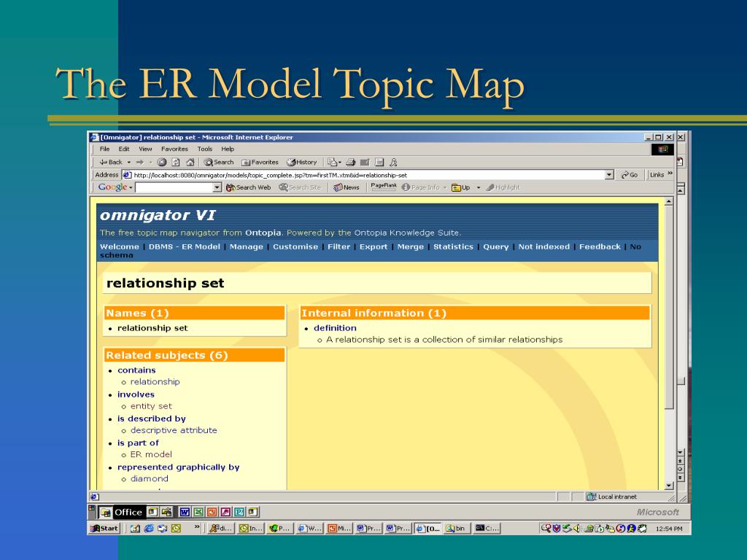Viewport: 747px width, 560px height.
Task: Open the 'definition' link under Internal information
Action: [335, 328]
